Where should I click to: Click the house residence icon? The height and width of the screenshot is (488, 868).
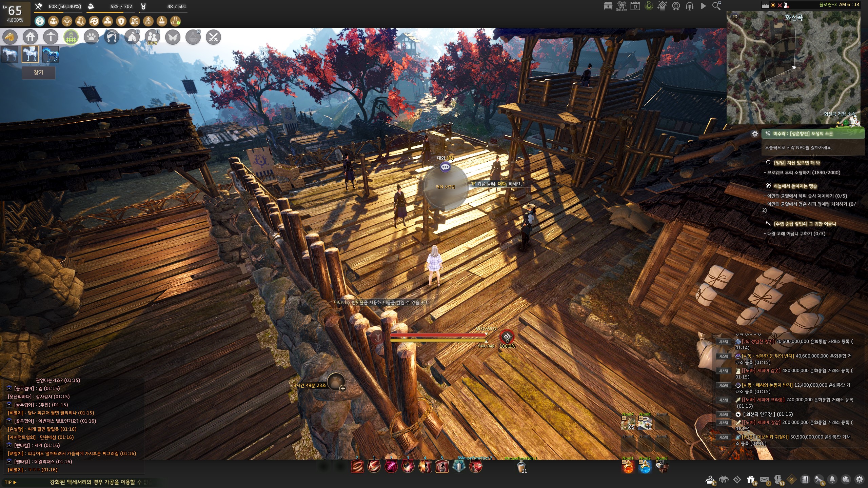pos(30,37)
